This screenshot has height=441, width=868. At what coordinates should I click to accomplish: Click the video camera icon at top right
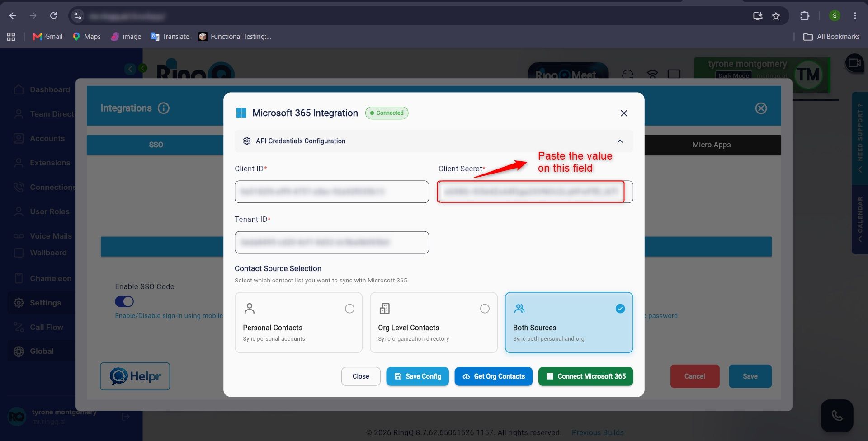tap(854, 63)
